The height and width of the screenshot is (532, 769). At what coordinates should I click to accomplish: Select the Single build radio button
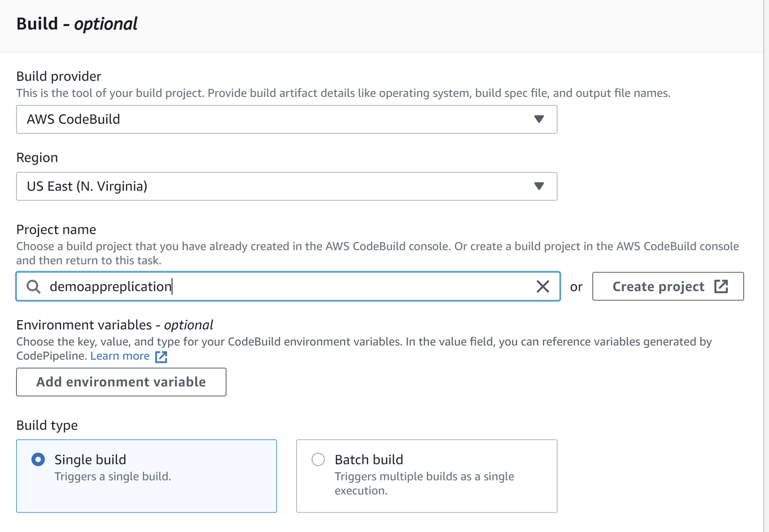point(38,459)
